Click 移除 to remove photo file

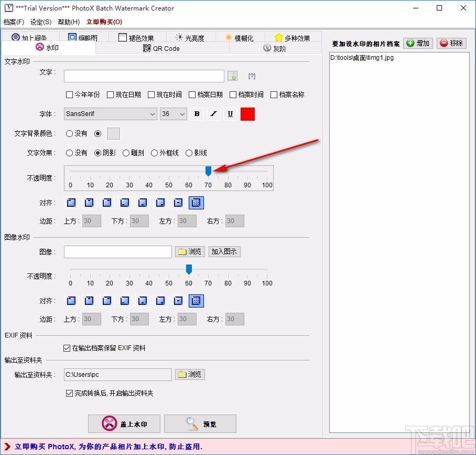(451, 43)
